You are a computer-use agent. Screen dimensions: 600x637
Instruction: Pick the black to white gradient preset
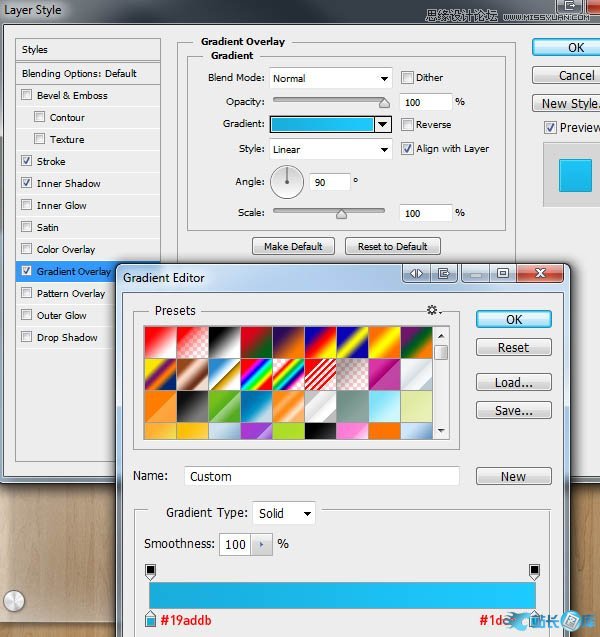coord(223,343)
